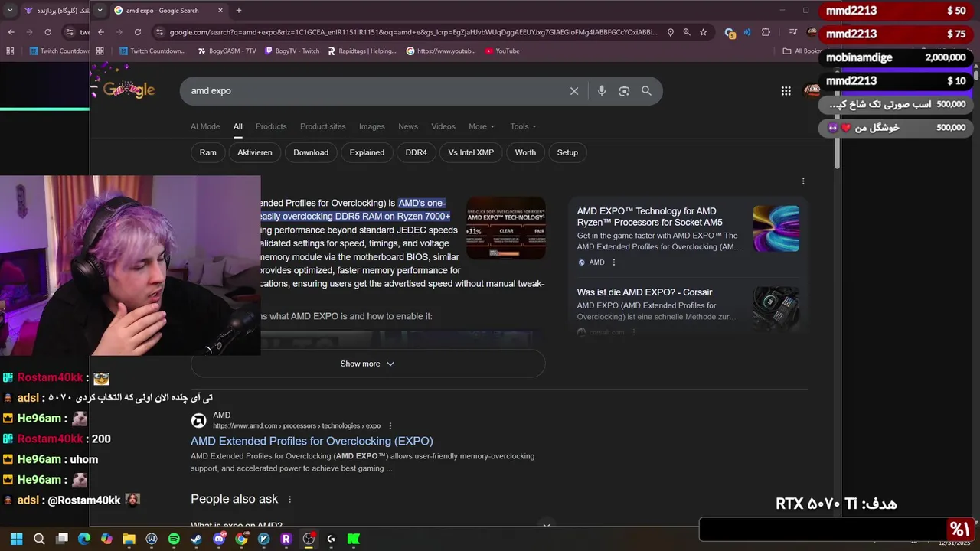This screenshot has height=551, width=980.
Task: Click the Ram suggestion chip
Action: click(208, 152)
